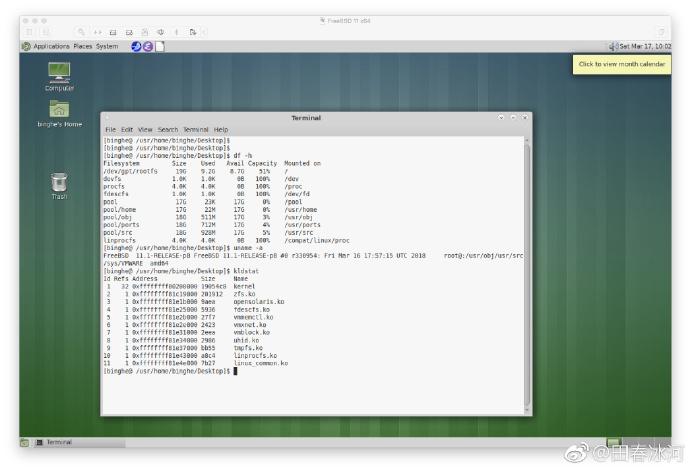Open the Terminal Help menu

[x=221, y=129]
